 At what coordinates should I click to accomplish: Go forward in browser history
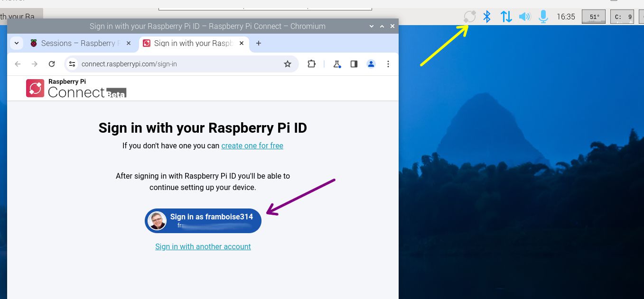35,64
